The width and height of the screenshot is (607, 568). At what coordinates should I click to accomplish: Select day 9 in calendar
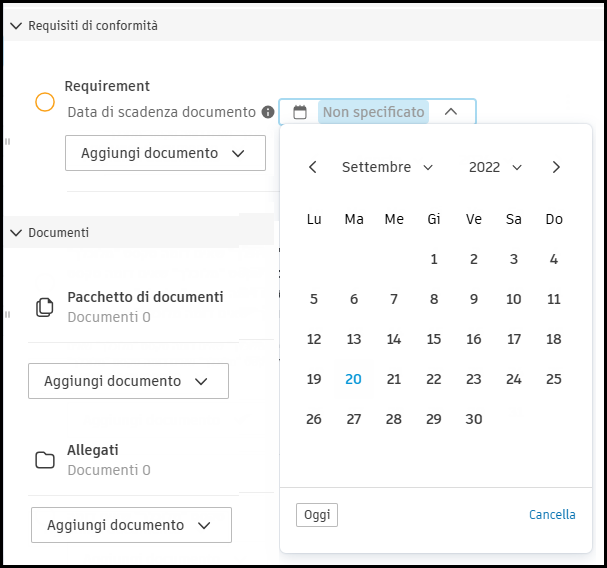pos(474,299)
